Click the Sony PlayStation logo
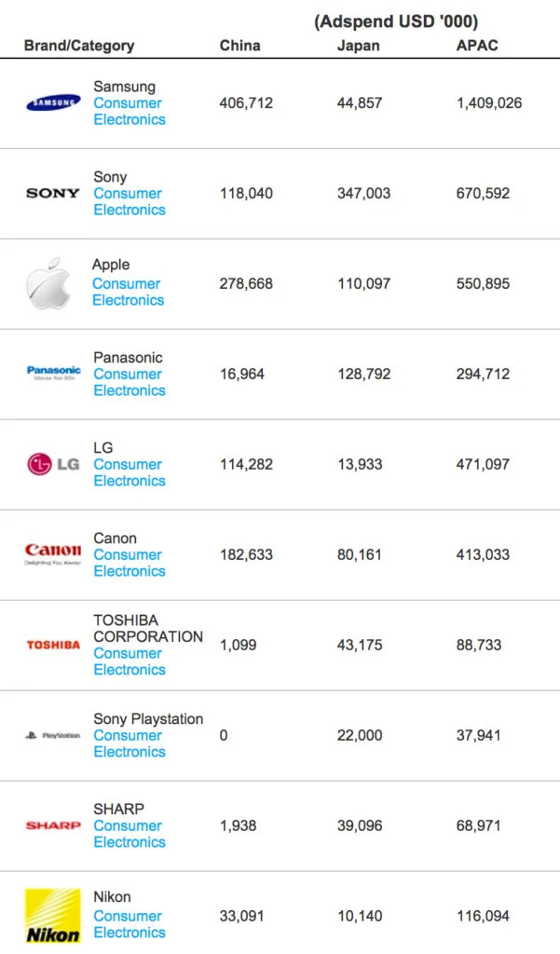560x954 pixels. click(x=53, y=735)
